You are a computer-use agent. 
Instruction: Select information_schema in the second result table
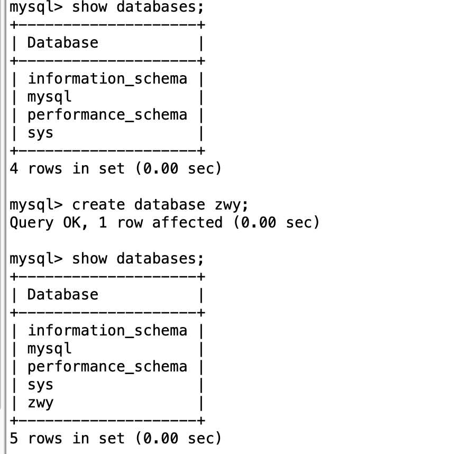[x=107, y=331]
